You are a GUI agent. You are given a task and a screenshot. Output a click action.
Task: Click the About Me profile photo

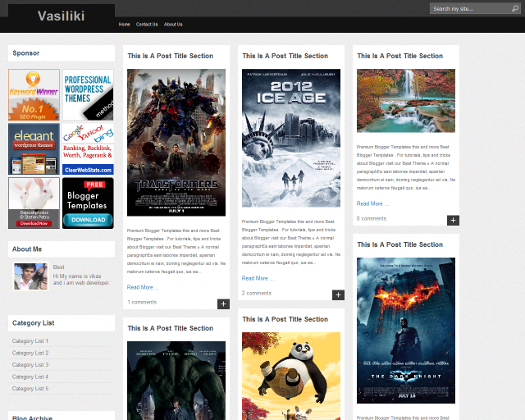click(31, 276)
